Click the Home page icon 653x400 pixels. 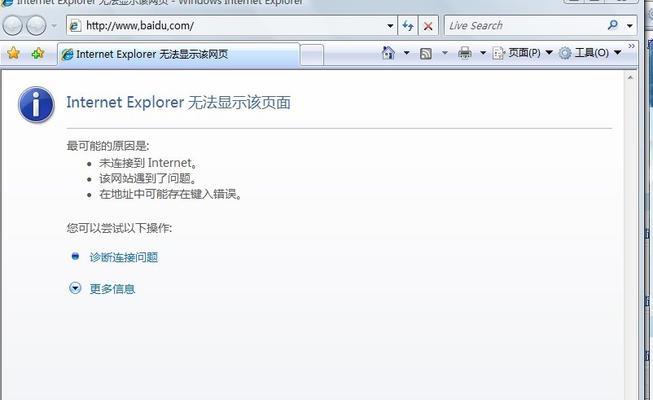click(388, 53)
